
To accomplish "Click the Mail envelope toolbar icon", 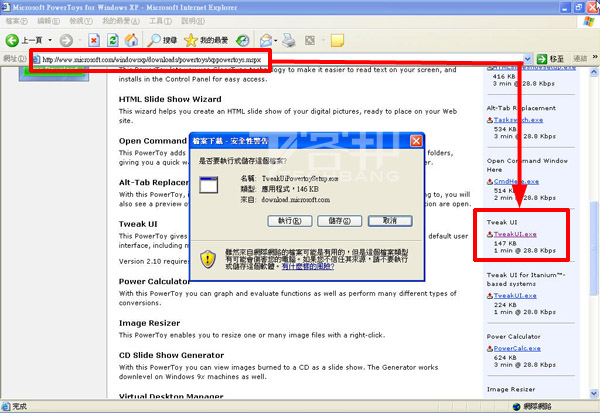I will tap(266, 40).
